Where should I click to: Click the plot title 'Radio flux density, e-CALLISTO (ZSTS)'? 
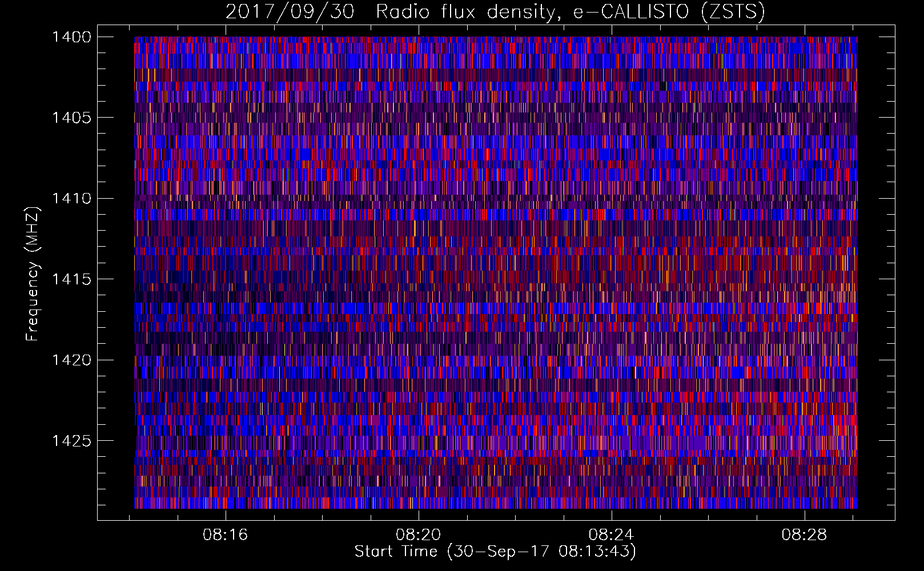pos(571,12)
